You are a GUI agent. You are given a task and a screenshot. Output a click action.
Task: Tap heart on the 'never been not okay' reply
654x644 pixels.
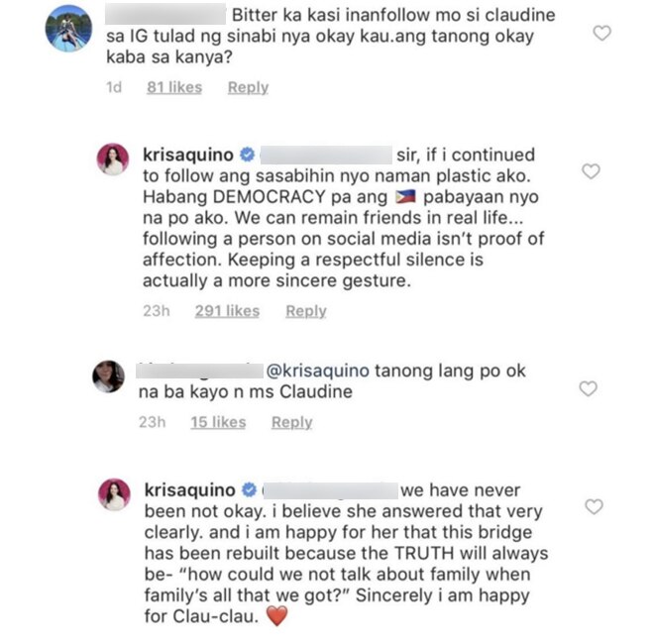click(x=594, y=506)
